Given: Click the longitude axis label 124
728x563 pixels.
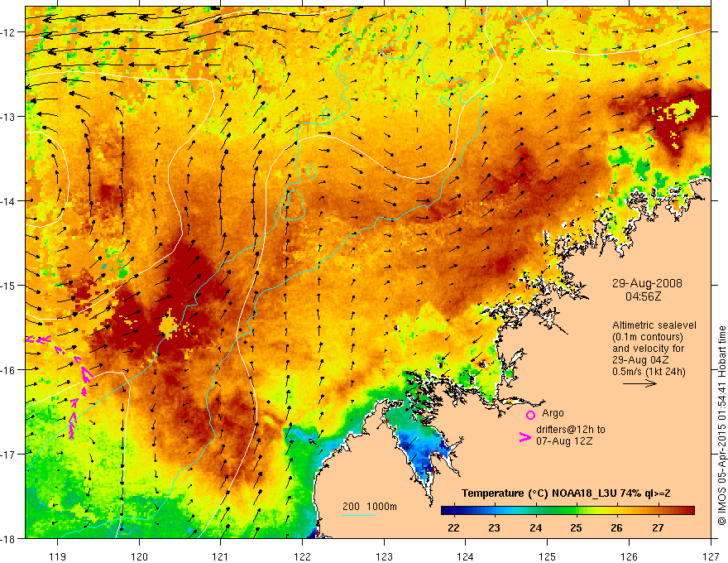Looking at the screenshot, I should (x=466, y=556).
